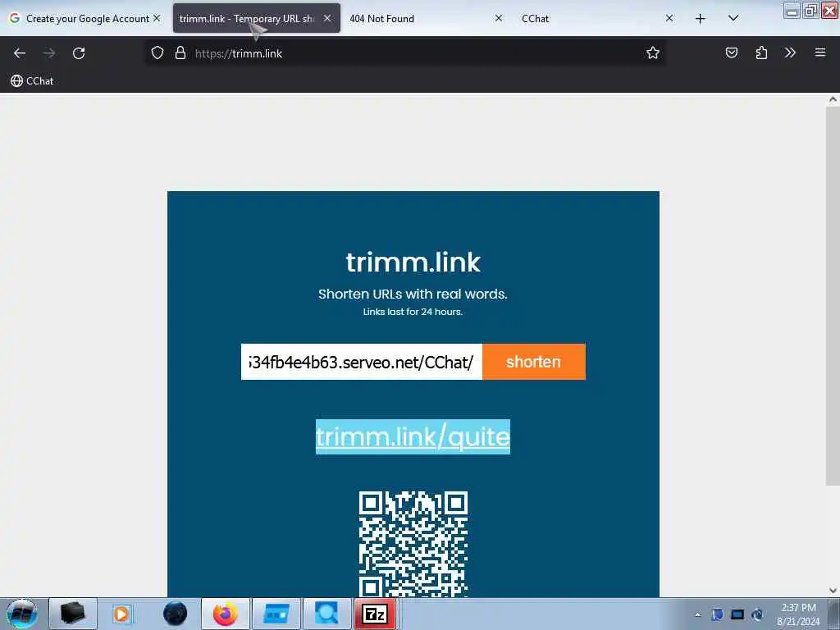This screenshot has height=630, width=840.
Task: Switch to the CChat tab
Action: point(597,19)
